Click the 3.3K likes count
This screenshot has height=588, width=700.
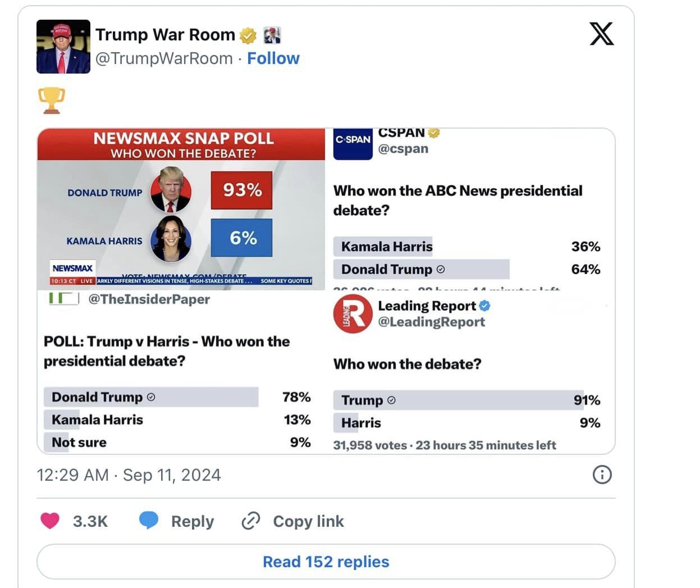(90, 521)
